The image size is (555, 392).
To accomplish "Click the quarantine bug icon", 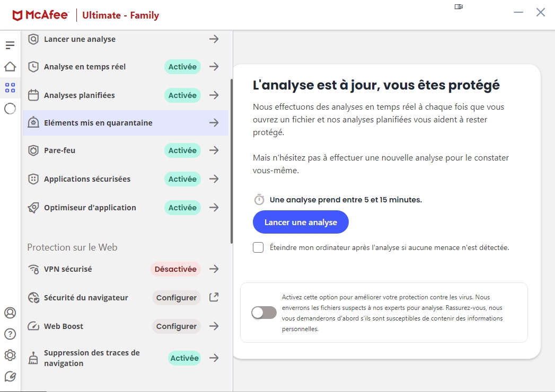I will pos(33,122).
